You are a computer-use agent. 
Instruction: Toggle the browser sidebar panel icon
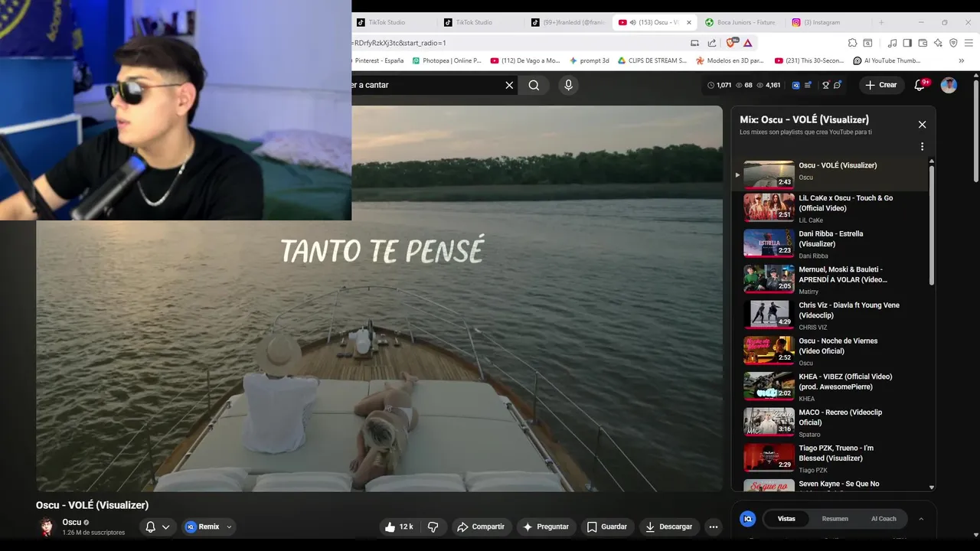[x=907, y=43]
